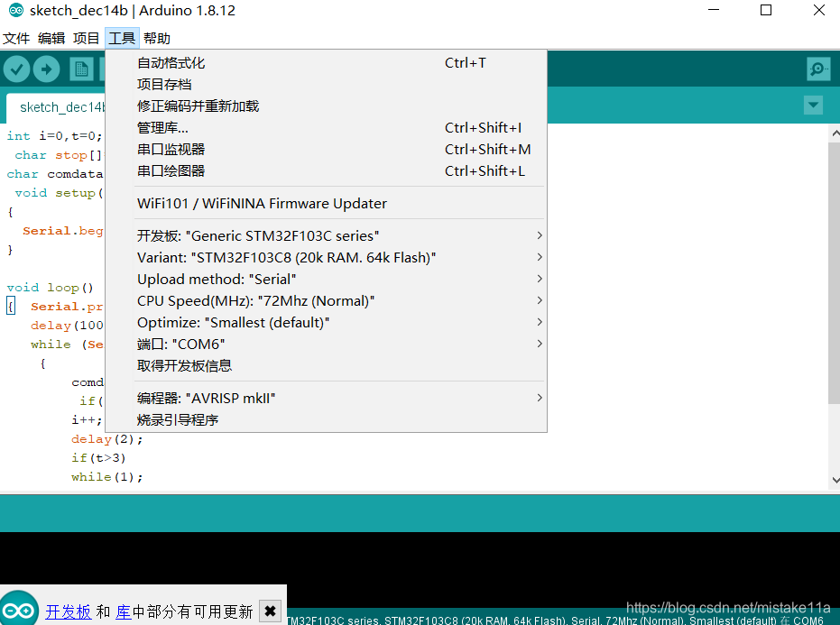840x625 pixels.
Task: Click the 'while(1);' code line
Action: click(x=107, y=477)
